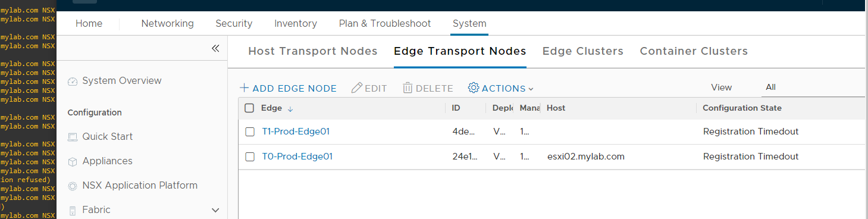The height and width of the screenshot is (219, 868).
Task: Click Add Edge Node button
Action: click(288, 88)
